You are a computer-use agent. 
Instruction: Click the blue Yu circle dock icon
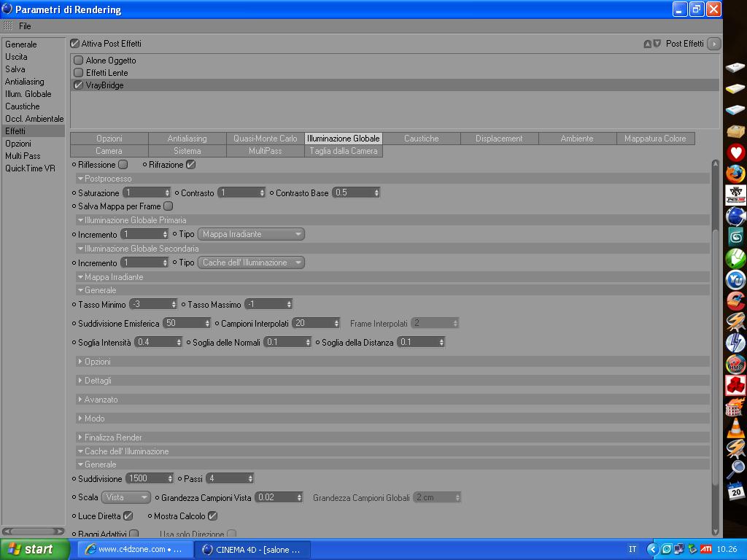(x=735, y=279)
